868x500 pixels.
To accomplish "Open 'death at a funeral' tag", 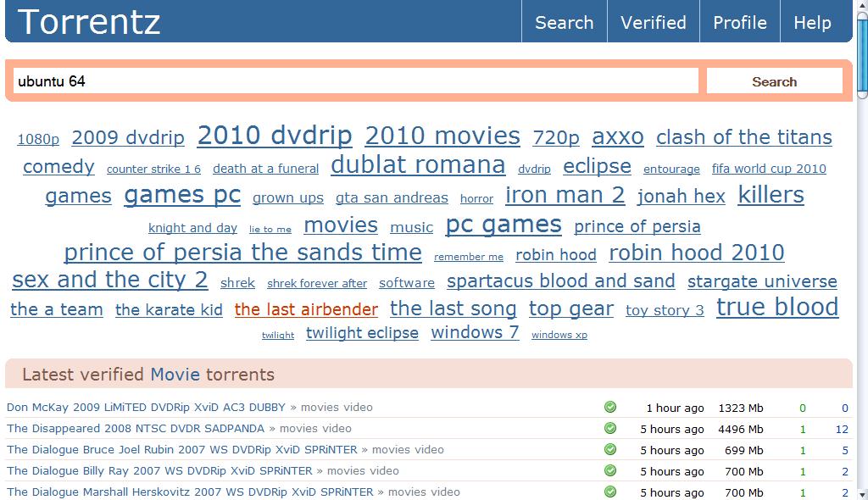I will tap(265, 169).
